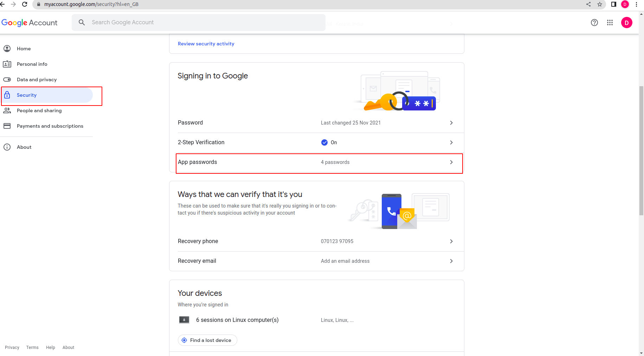Image resolution: width=644 pixels, height=356 pixels.
Task: Click the '070123 97095' phone number
Action: (337, 241)
